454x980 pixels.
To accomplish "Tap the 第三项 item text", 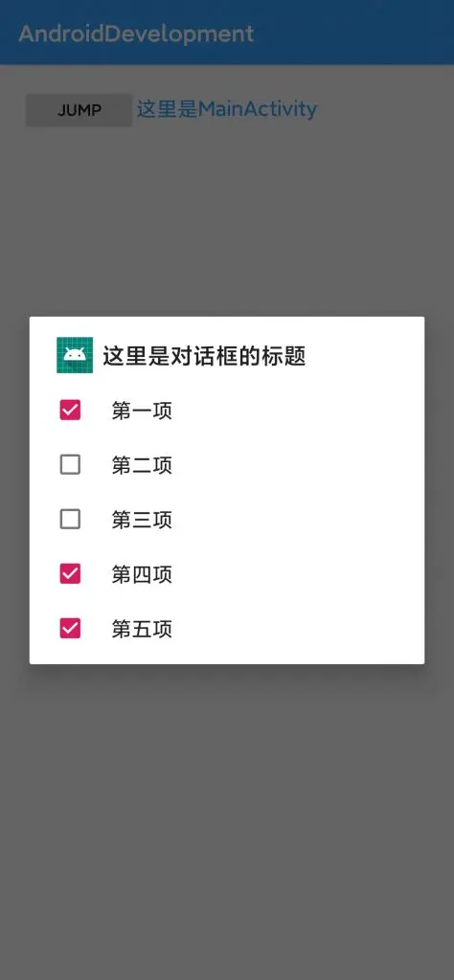I will point(142,520).
